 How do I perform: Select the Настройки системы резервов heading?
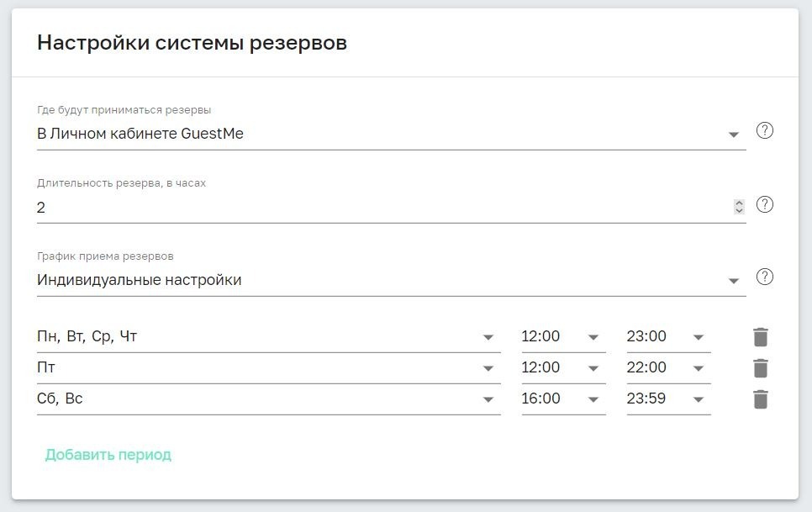click(192, 41)
